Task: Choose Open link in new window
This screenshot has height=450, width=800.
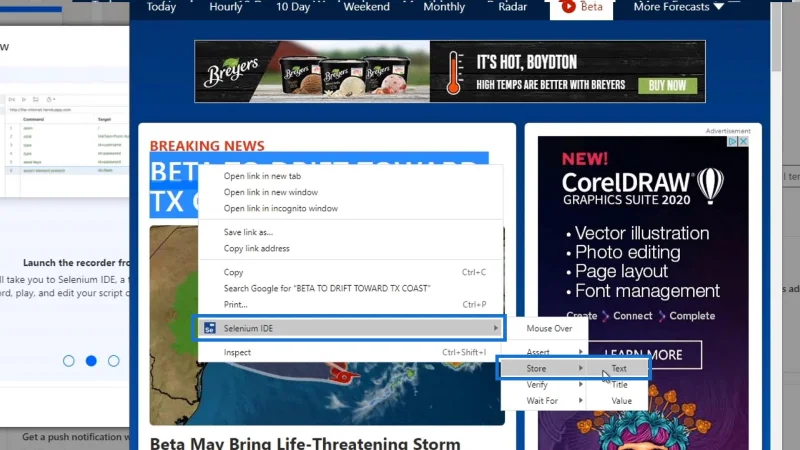Action: pyautogui.click(x=270, y=192)
